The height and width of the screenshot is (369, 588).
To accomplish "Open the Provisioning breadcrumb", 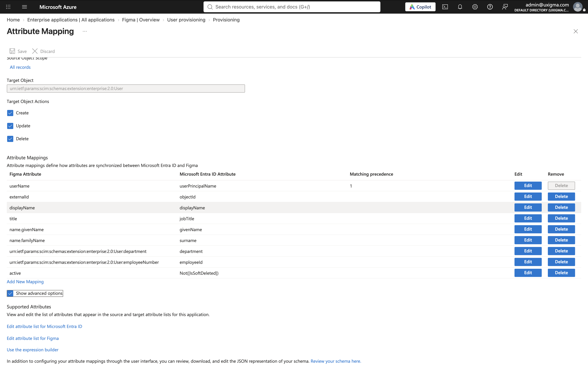I will tap(226, 20).
